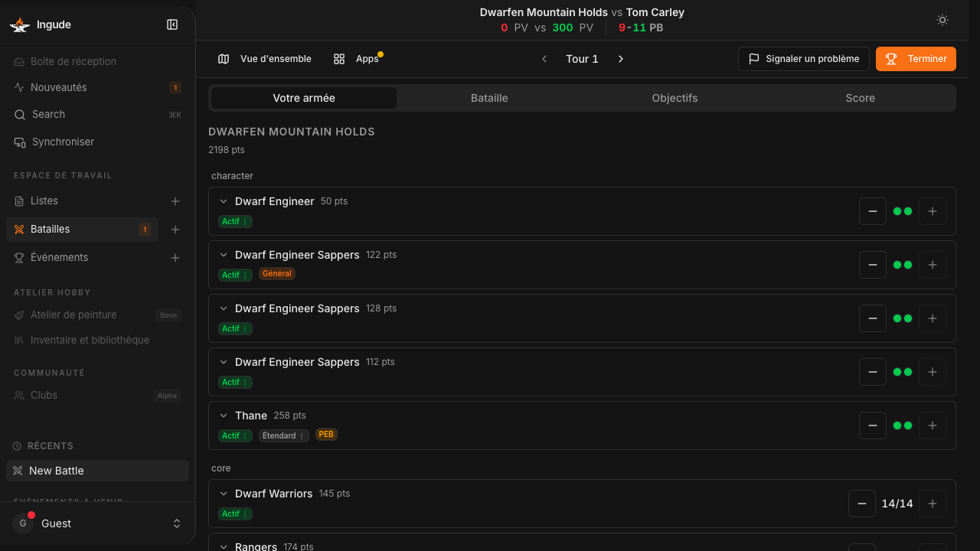Collapse the sidebar panel
Screen dimensions: 980x551
[172, 24]
